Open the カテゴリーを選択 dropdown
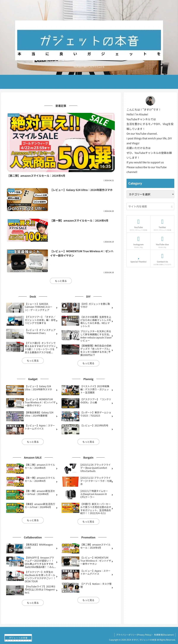 (x=150, y=194)
